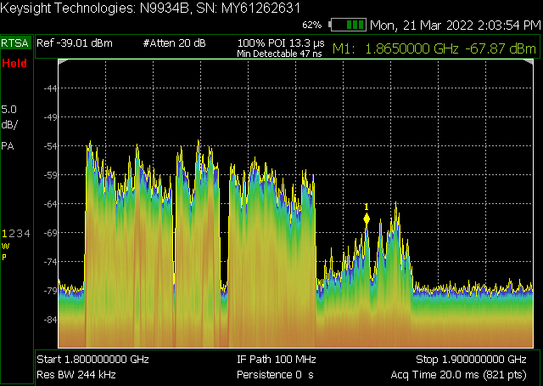Select the Ref -39.01 dBm readout

[74, 43]
